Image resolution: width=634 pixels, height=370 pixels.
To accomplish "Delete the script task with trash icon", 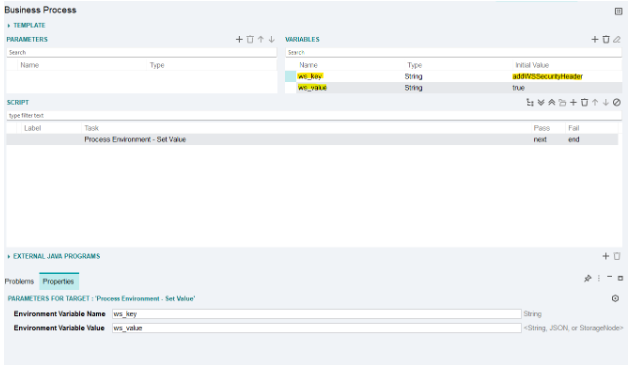I will pos(584,102).
